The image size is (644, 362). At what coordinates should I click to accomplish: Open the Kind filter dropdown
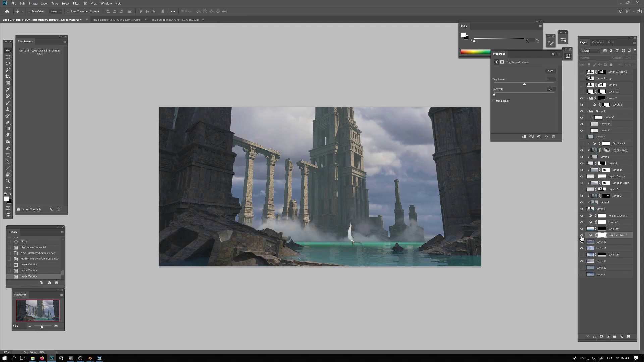coord(590,51)
